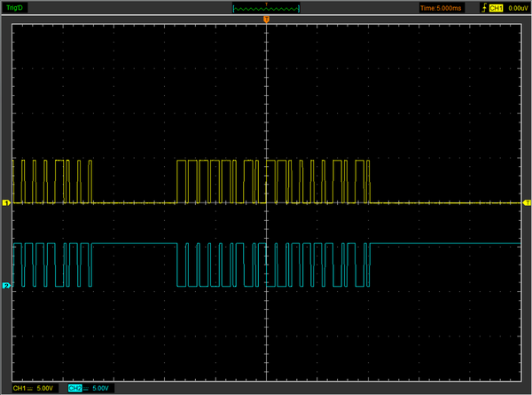Open the CH1 5.00V volts-per-division setting
This screenshot has width=532, height=395.
coord(45,388)
